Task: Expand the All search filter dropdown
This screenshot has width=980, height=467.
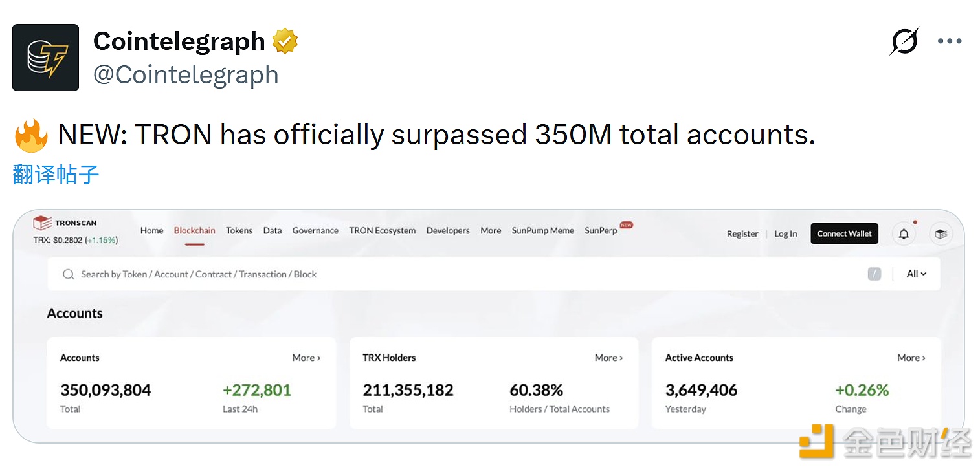Action: pos(916,274)
